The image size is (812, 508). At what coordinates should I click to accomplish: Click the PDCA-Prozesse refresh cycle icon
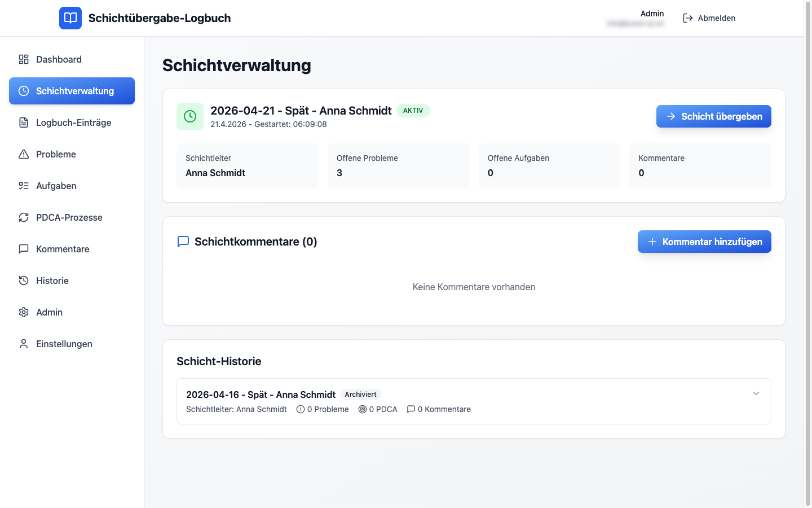24,217
